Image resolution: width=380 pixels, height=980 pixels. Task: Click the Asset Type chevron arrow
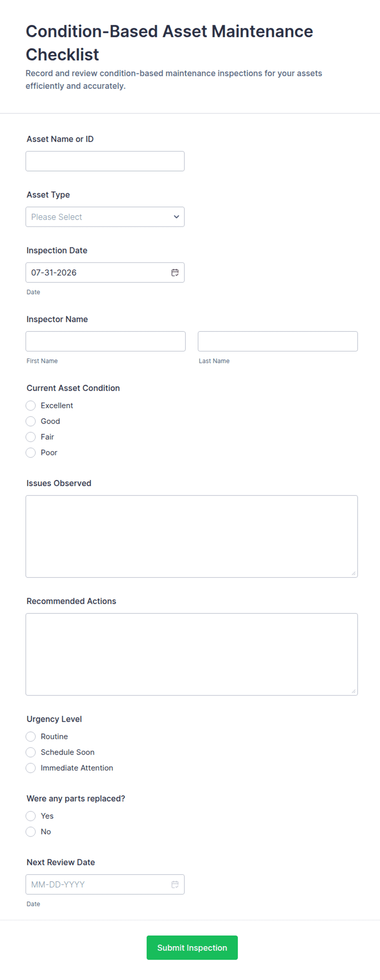(177, 217)
